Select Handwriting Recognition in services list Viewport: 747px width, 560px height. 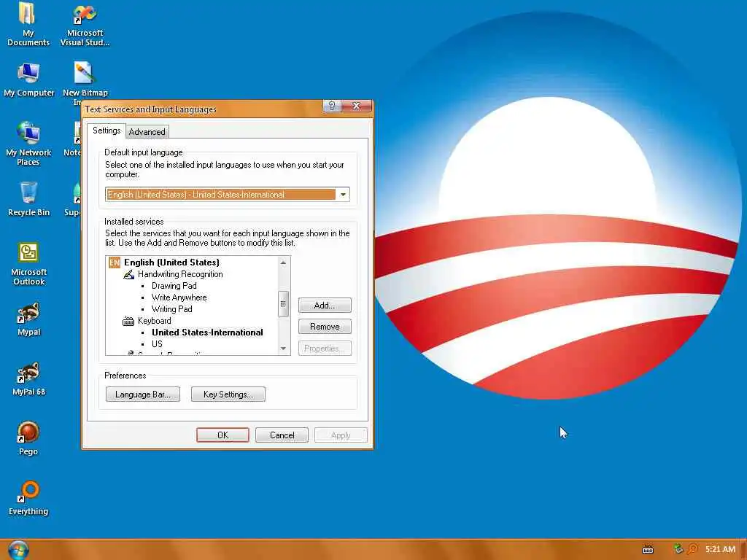[180, 274]
